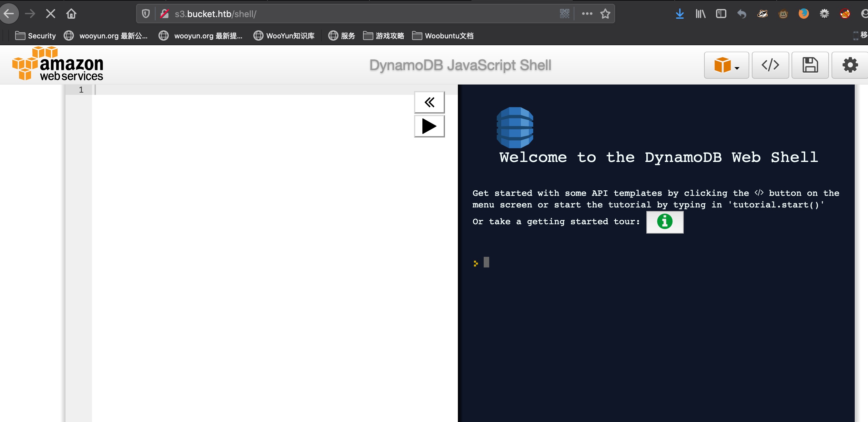
Task: Open the Security bookmarks folder
Action: click(36, 36)
